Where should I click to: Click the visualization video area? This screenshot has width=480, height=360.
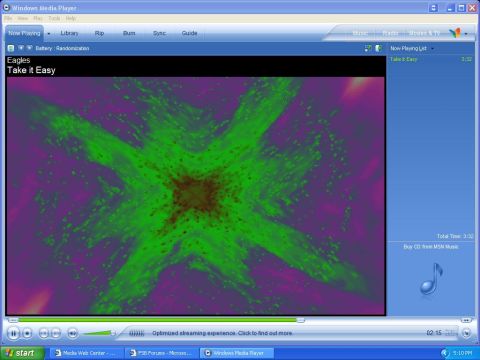pos(196,196)
